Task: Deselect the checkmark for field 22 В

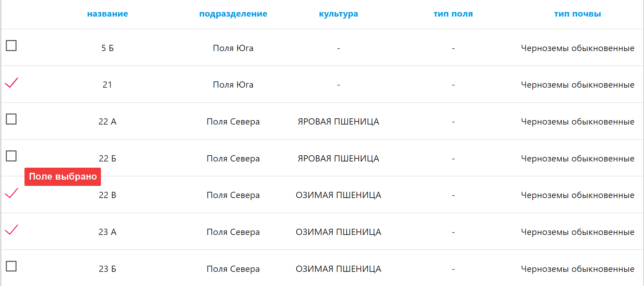Action: (x=11, y=193)
